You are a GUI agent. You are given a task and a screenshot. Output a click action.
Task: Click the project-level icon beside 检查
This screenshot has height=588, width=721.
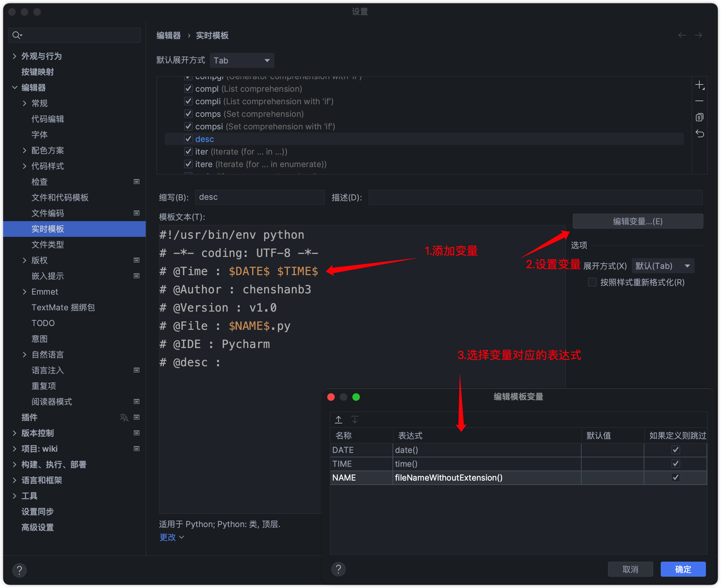tap(137, 182)
